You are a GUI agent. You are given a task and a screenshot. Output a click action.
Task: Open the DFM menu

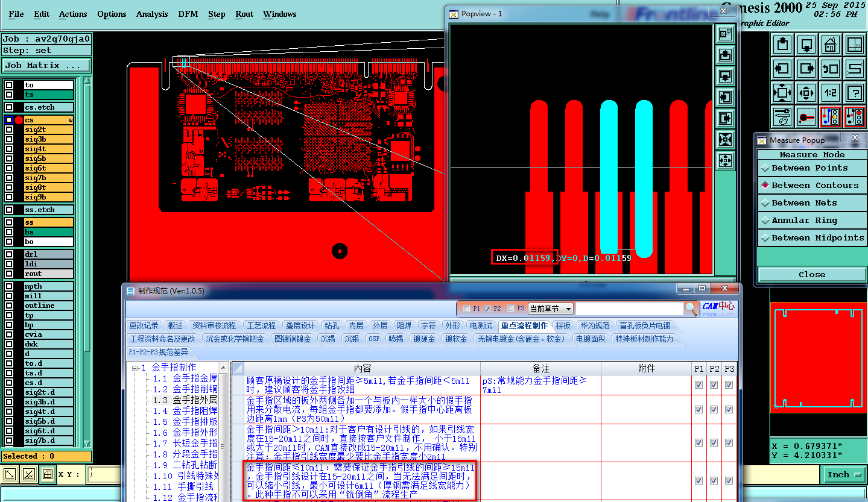(x=188, y=14)
